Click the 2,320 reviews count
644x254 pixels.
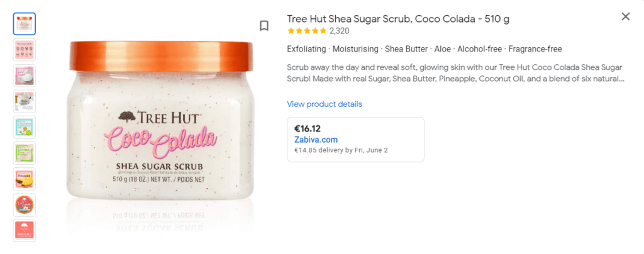tap(340, 30)
